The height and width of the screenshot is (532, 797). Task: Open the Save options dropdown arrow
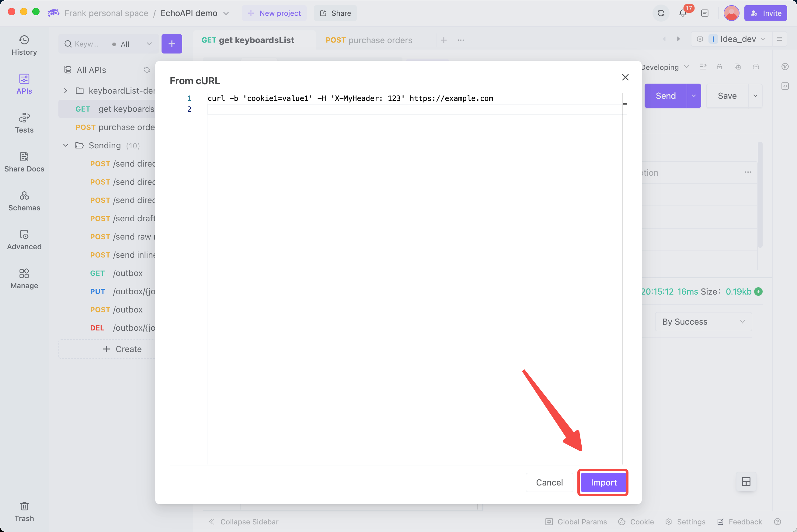[755, 96]
